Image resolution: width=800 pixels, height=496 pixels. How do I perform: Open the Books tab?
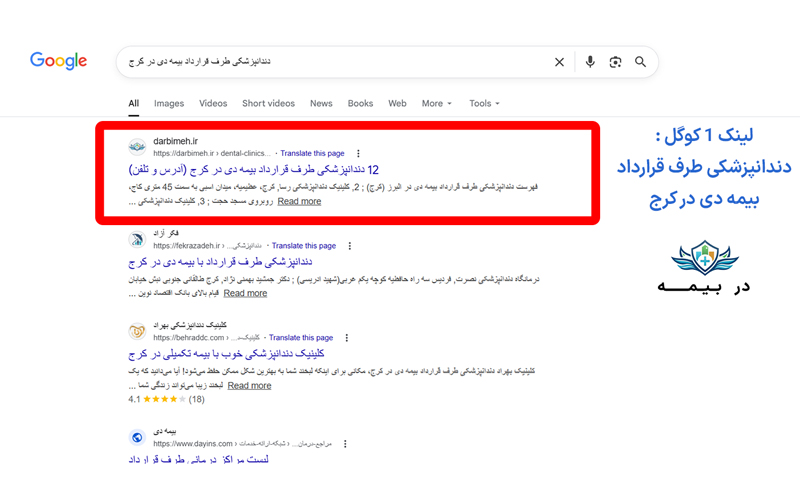[x=360, y=104]
